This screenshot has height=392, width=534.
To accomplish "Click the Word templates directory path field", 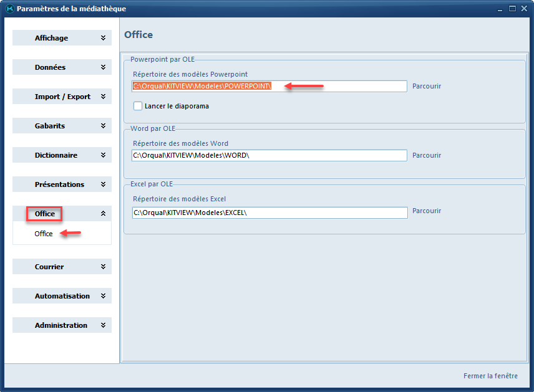I will pos(269,155).
